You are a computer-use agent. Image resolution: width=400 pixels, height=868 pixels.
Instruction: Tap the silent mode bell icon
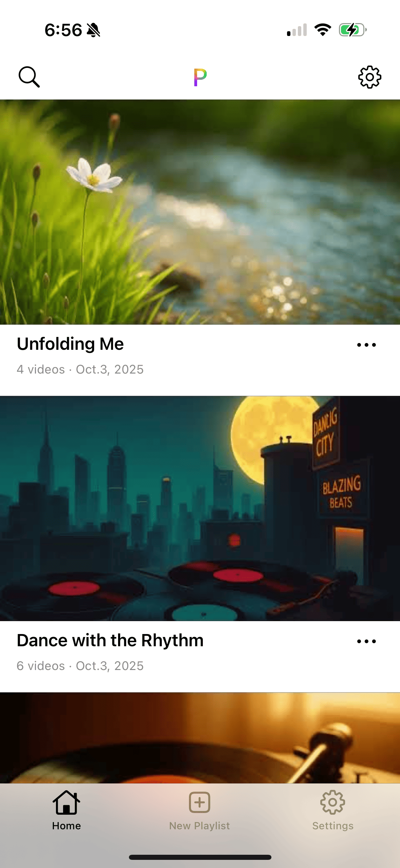click(93, 30)
